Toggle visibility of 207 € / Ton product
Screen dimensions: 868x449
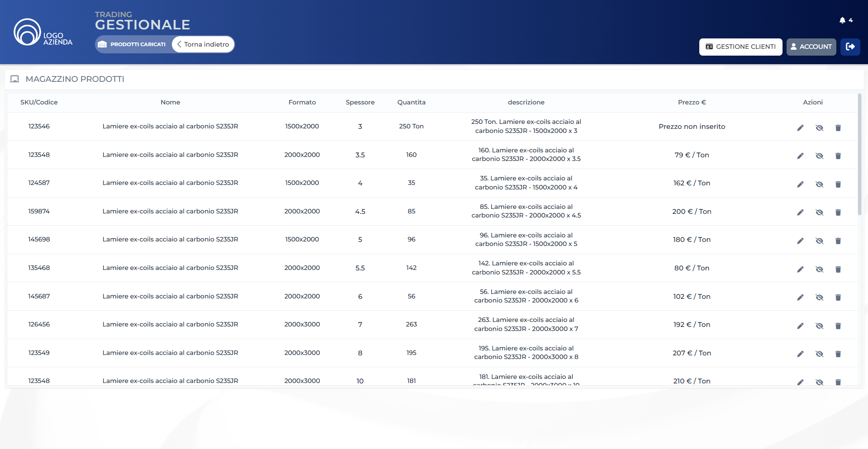pos(819,354)
